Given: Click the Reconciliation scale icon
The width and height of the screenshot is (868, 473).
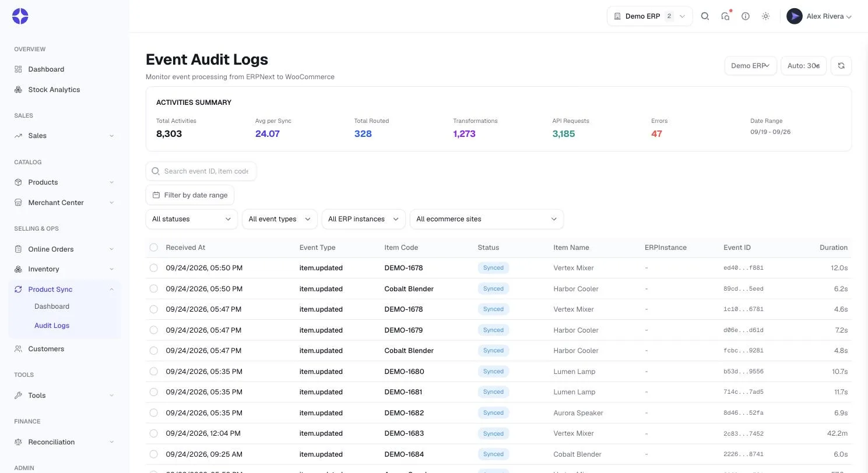Looking at the screenshot, I should [x=18, y=442].
